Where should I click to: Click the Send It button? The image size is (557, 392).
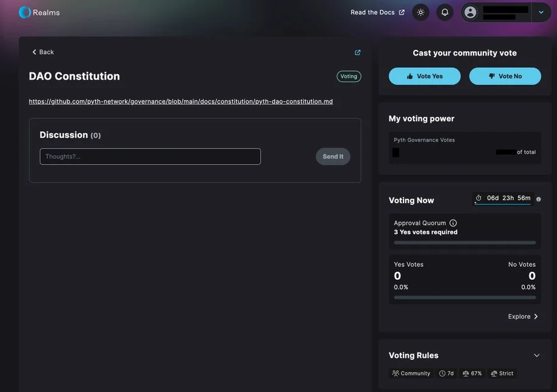coord(333,157)
